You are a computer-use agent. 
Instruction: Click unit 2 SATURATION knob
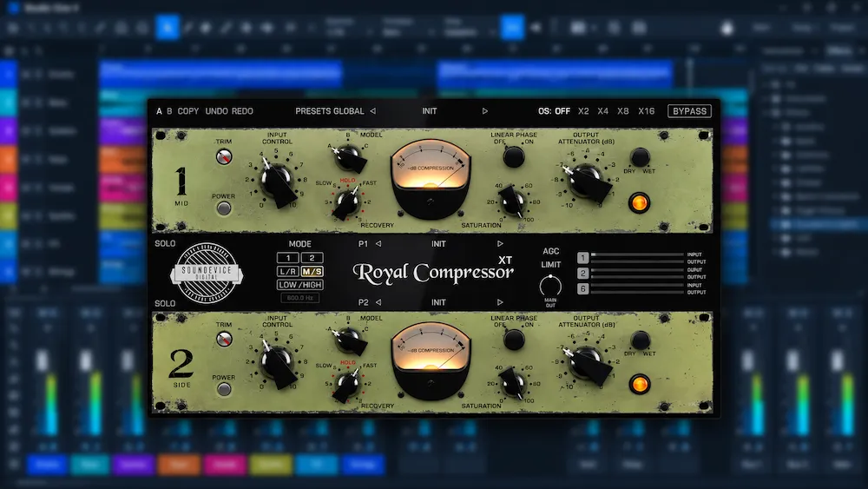(x=513, y=382)
